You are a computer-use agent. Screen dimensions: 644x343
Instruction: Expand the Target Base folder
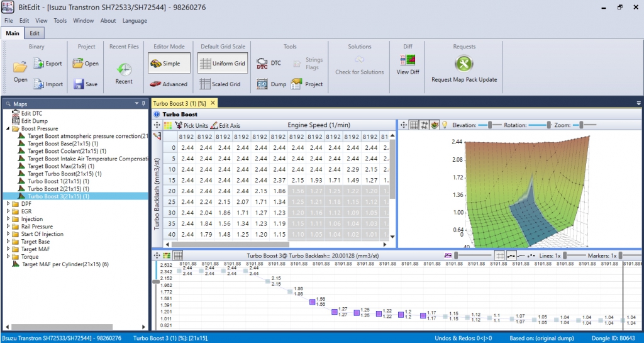[9, 242]
